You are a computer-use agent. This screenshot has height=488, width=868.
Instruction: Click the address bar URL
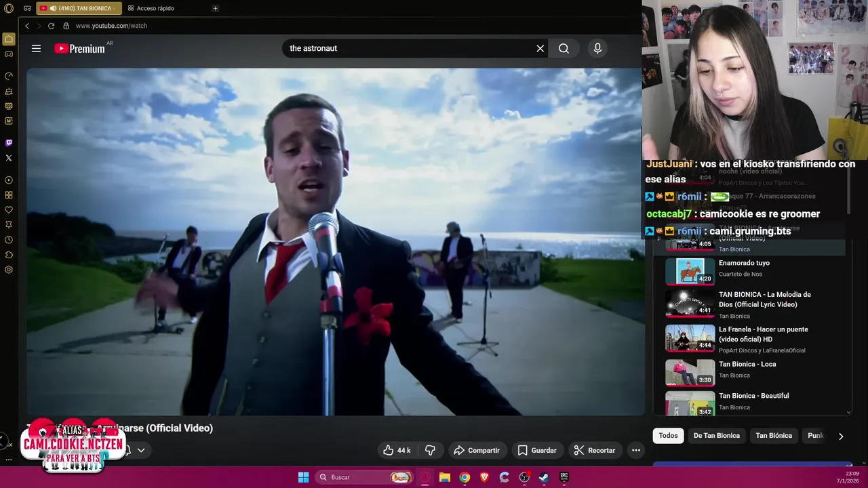tap(111, 26)
